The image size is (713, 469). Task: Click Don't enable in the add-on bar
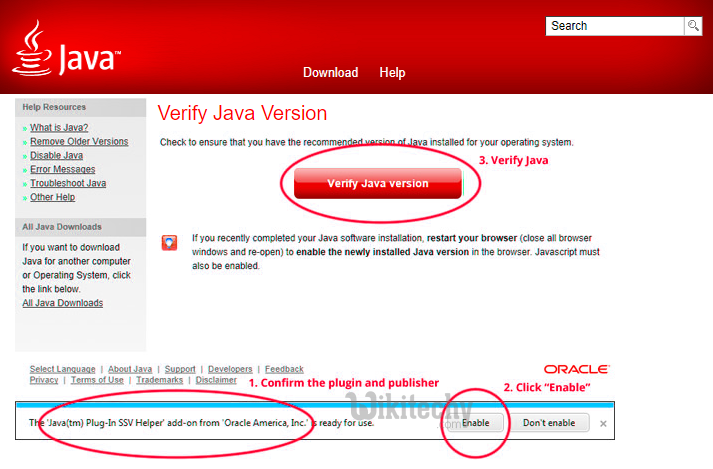pos(549,423)
